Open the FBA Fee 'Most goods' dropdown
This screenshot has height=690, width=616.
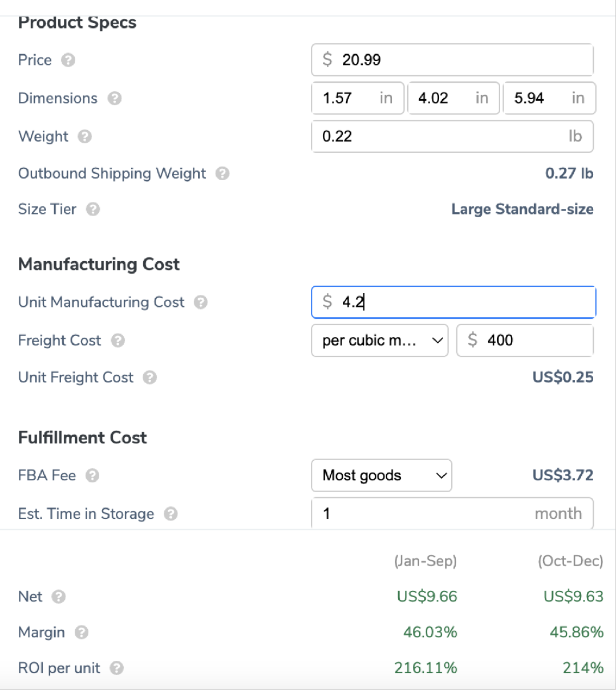click(382, 476)
